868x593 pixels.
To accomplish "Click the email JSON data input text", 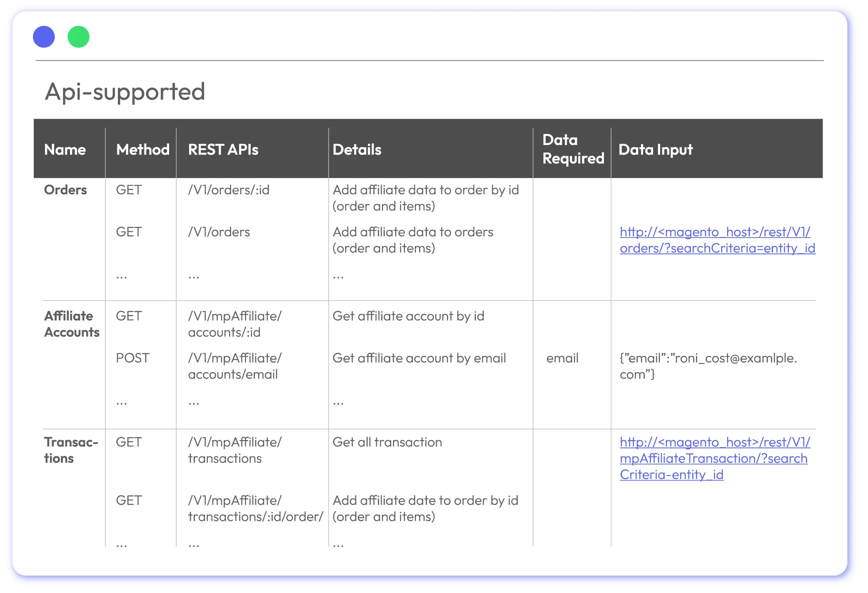I will [708, 366].
